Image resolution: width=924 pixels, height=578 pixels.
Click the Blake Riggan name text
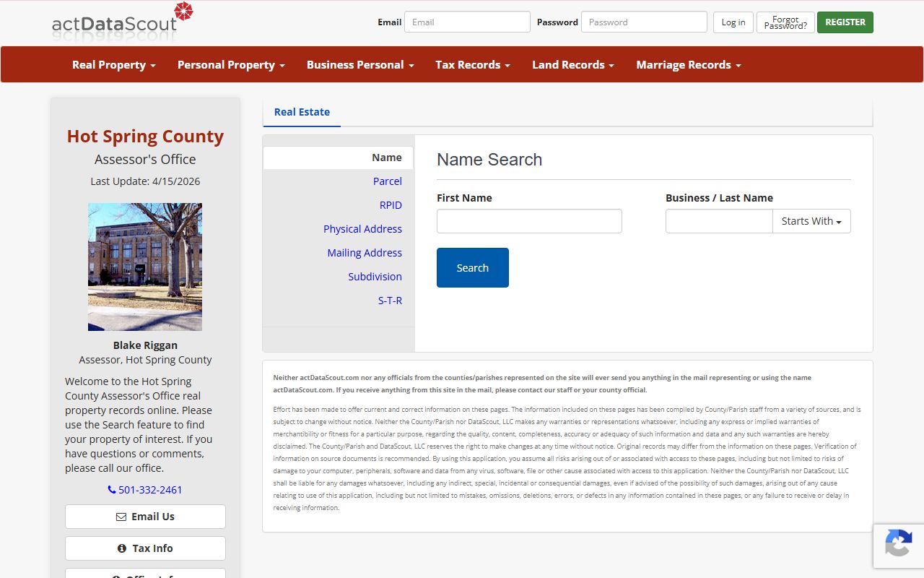tap(145, 345)
